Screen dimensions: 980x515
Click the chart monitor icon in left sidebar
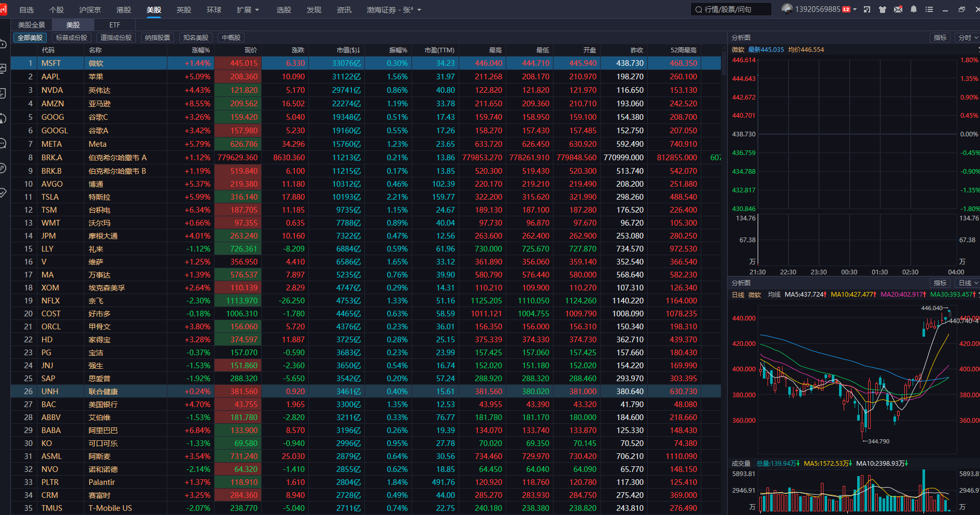tap(3, 68)
